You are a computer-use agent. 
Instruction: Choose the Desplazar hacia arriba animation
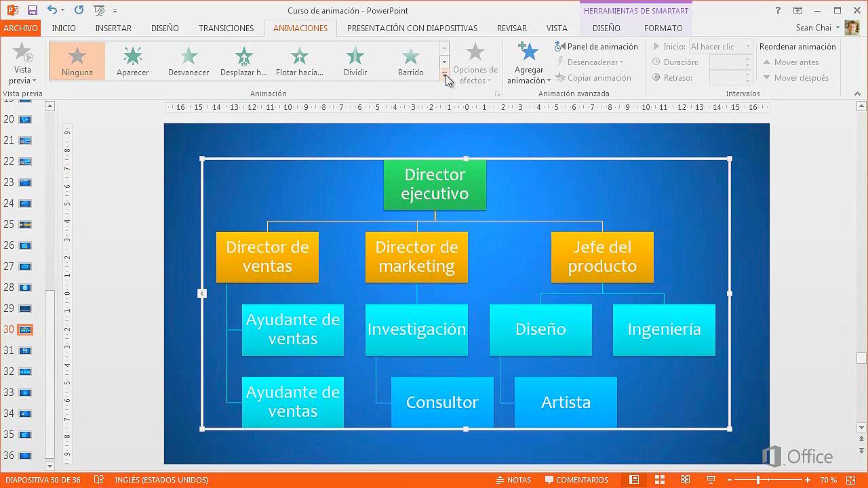point(243,61)
